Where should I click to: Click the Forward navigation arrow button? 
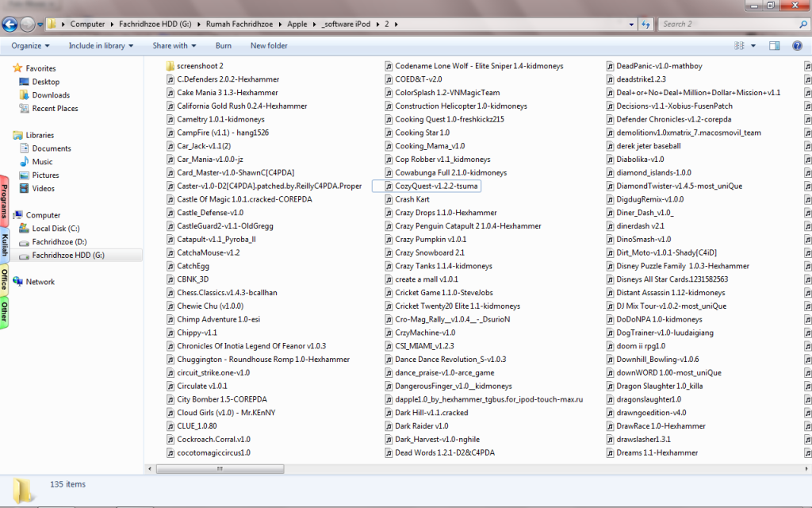28,24
